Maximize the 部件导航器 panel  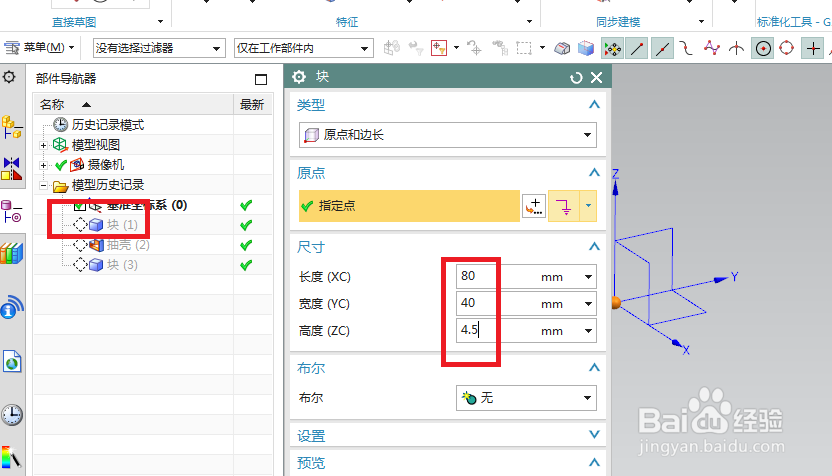click(x=261, y=79)
